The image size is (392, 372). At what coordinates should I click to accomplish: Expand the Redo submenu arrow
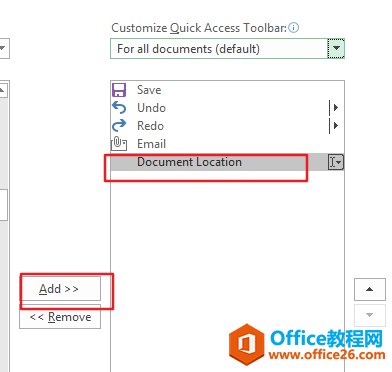(x=335, y=126)
